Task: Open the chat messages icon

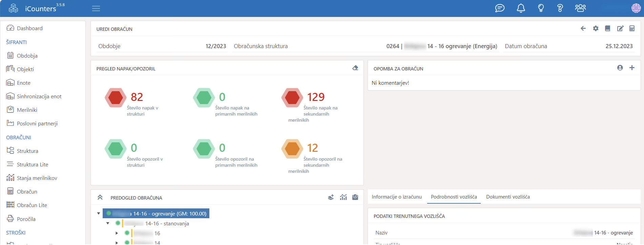Action: pos(500,8)
